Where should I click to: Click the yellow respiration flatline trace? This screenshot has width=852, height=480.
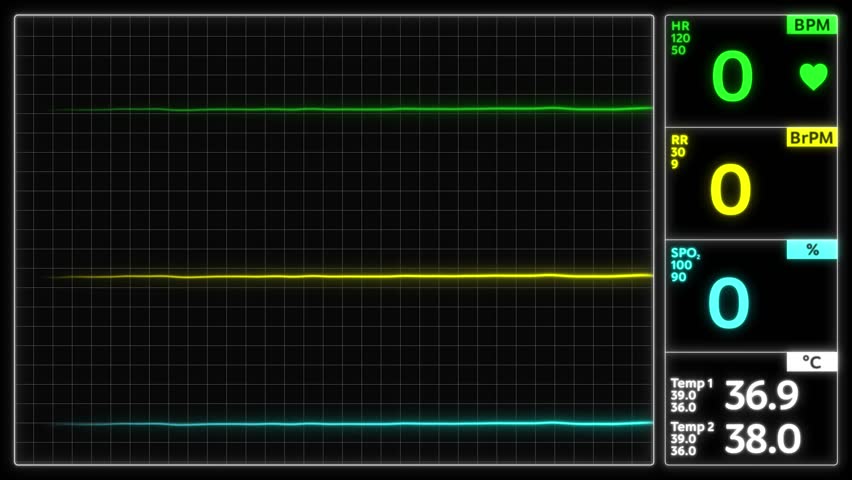pos(350,277)
